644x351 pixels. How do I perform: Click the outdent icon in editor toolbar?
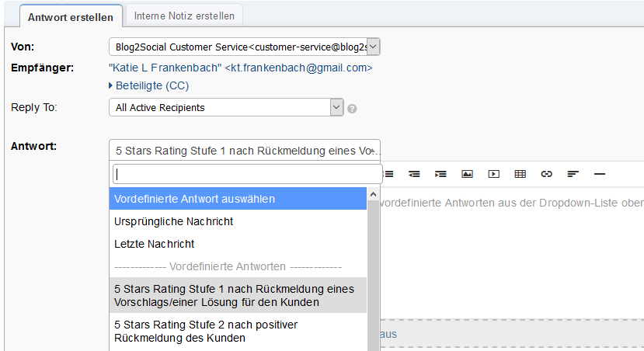pyautogui.click(x=414, y=174)
